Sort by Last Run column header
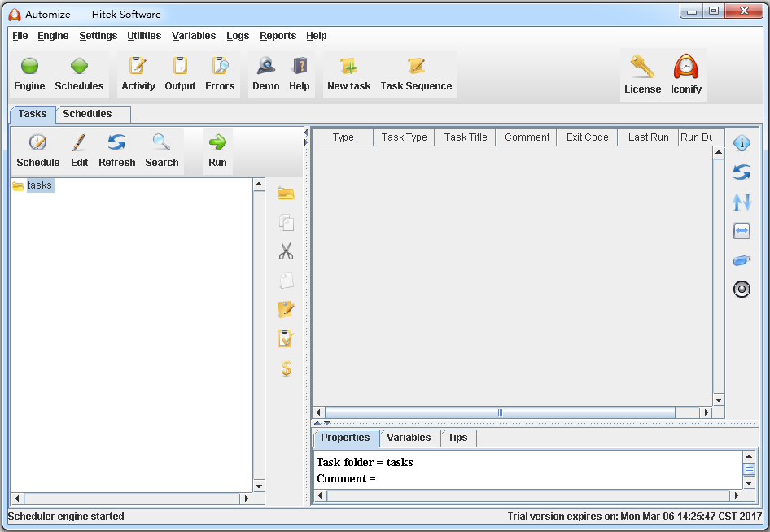Viewport: 770px width, 532px height. pos(648,137)
